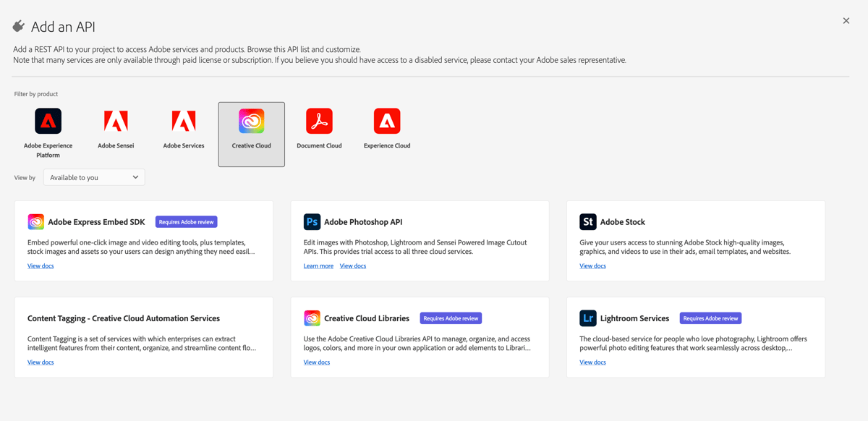Click the Adobe Experience Platform logo
Image resolution: width=868 pixels, height=421 pixels.
click(x=48, y=120)
